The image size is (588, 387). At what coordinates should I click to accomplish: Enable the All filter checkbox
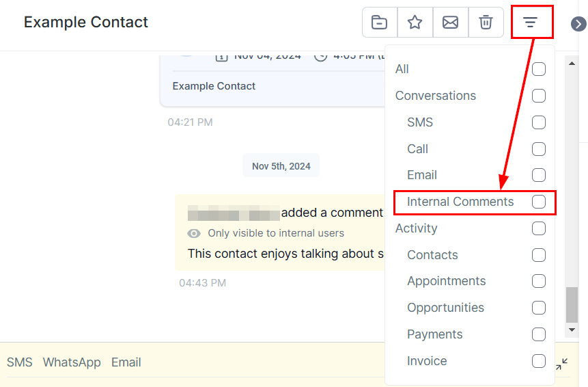click(x=539, y=69)
